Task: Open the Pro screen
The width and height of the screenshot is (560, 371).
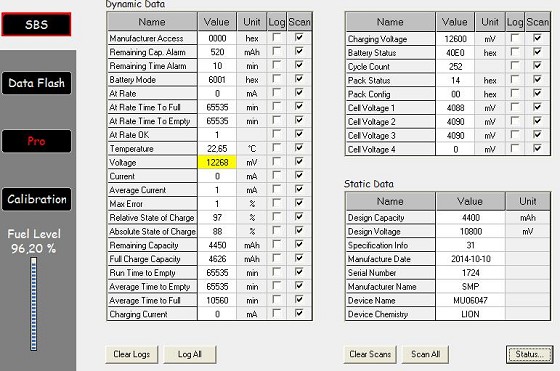Action: tap(36, 141)
